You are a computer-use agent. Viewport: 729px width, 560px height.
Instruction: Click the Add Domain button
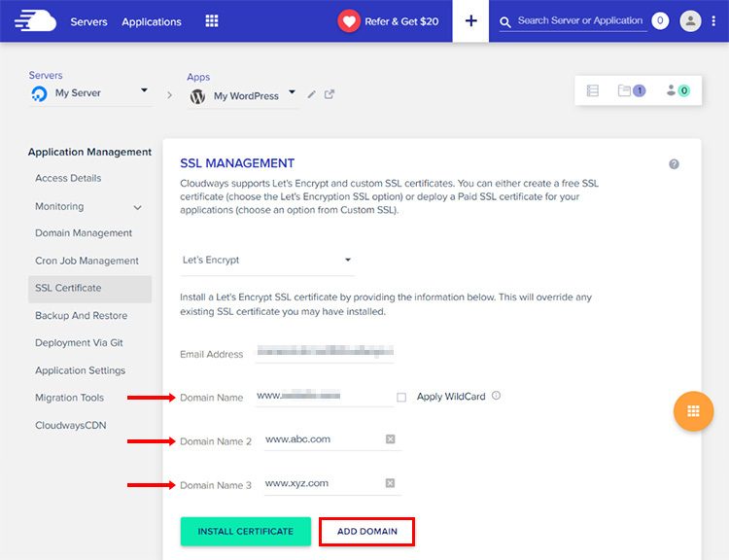(366, 532)
